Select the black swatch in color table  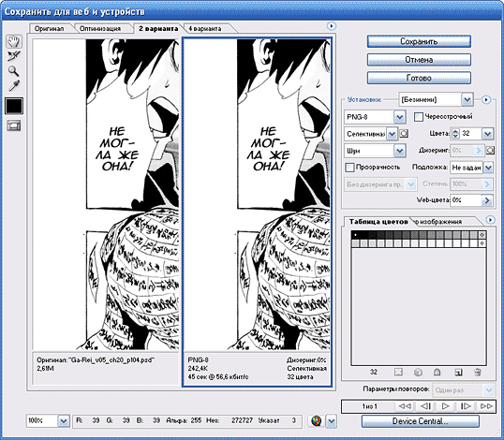355,235
